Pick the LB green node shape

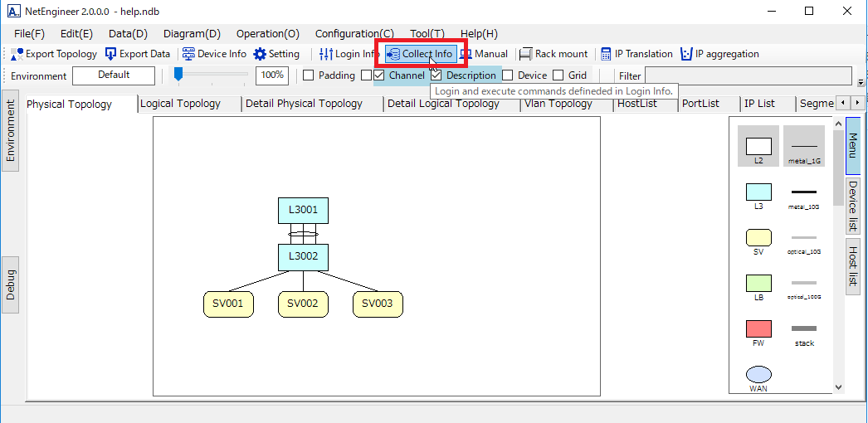coord(758,283)
